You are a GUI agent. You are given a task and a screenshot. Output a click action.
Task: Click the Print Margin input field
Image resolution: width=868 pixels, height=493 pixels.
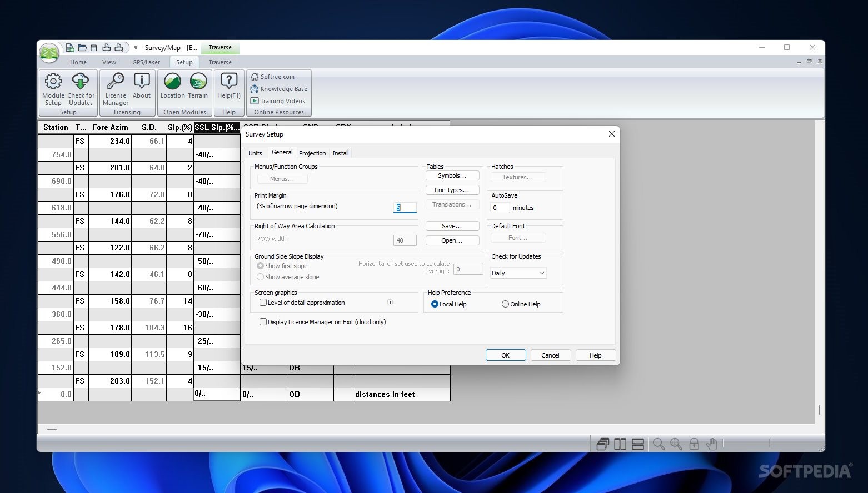[x=405, y=208]
